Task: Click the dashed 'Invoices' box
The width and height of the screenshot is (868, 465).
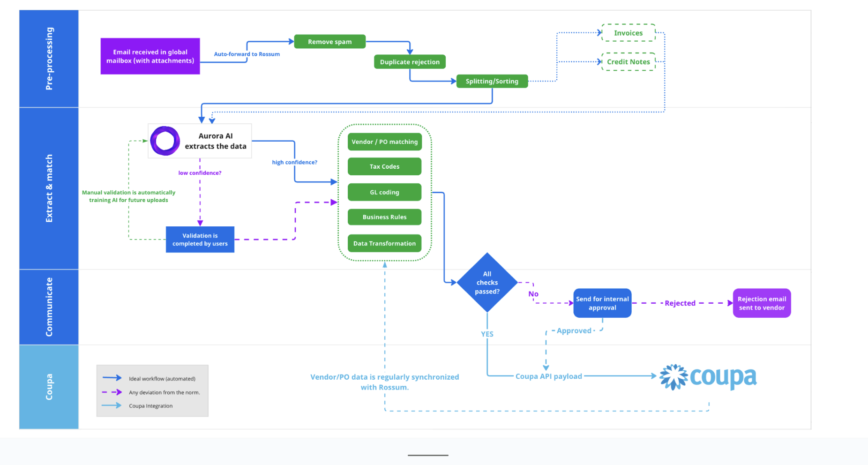Action: point(629,33)
